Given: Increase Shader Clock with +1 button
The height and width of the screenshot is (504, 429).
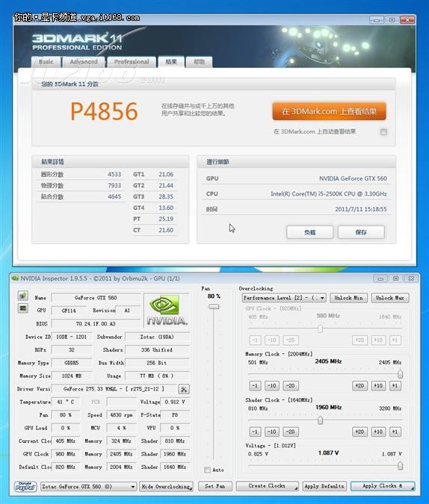Looking at the screenshot, I should 395,432.
